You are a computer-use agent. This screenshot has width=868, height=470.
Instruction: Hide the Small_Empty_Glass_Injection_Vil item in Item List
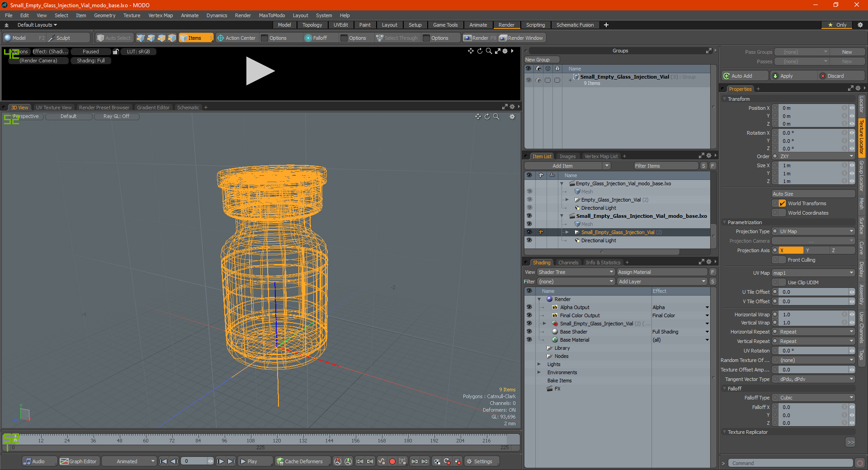click(x=529, y=232)
